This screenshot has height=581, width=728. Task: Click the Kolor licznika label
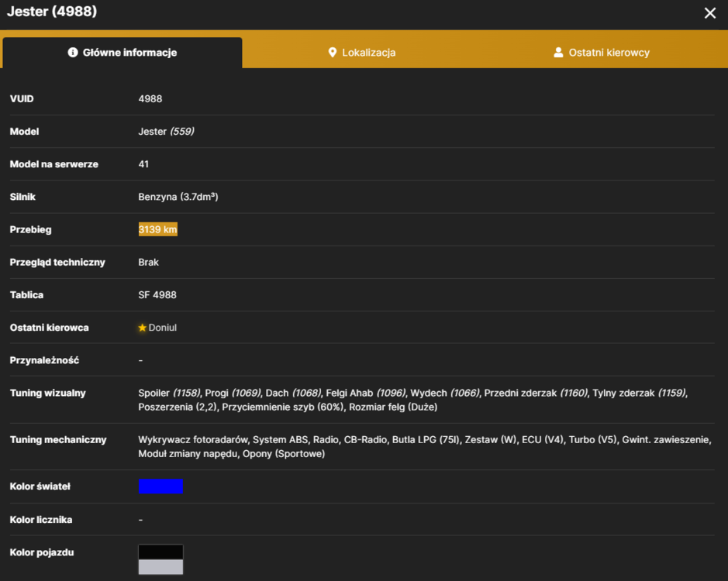(41, 520)
